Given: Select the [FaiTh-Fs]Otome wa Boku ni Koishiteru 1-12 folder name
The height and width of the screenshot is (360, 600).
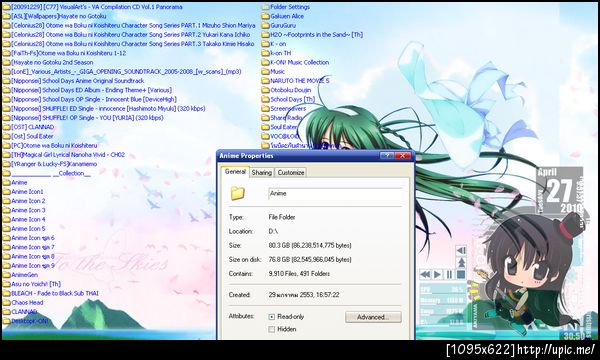Looking at the screenshot, I should point(69,53).
